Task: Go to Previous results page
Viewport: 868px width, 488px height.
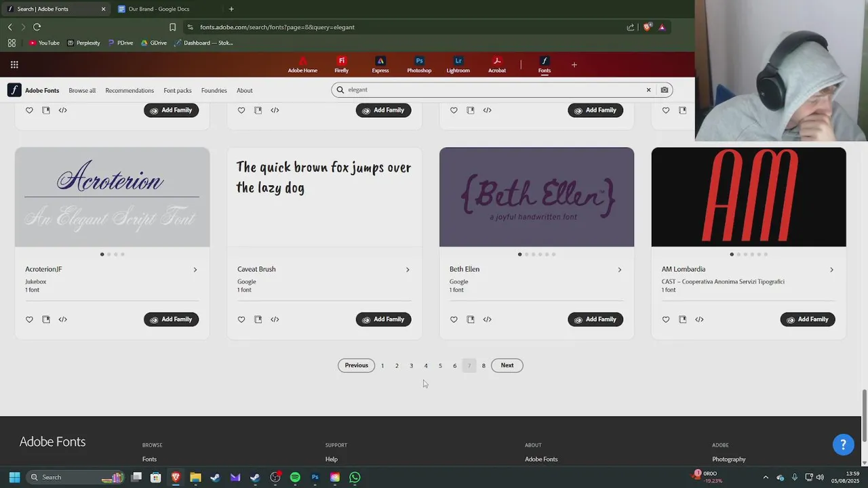Action: [x=356, y=365]
